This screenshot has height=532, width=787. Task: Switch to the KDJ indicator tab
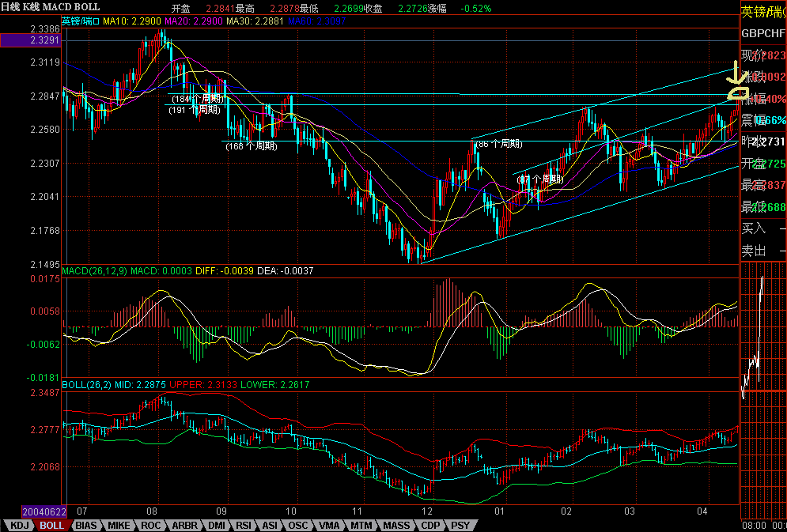pos(18,525)
